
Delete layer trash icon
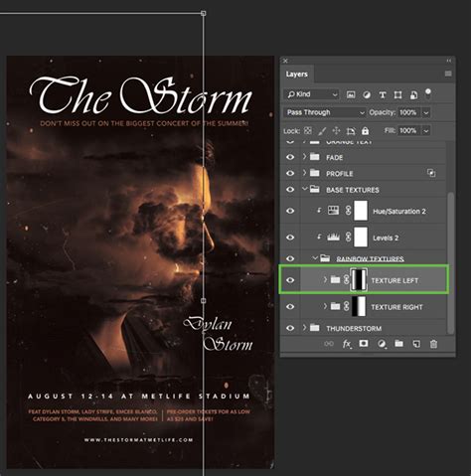click(433, 344)
